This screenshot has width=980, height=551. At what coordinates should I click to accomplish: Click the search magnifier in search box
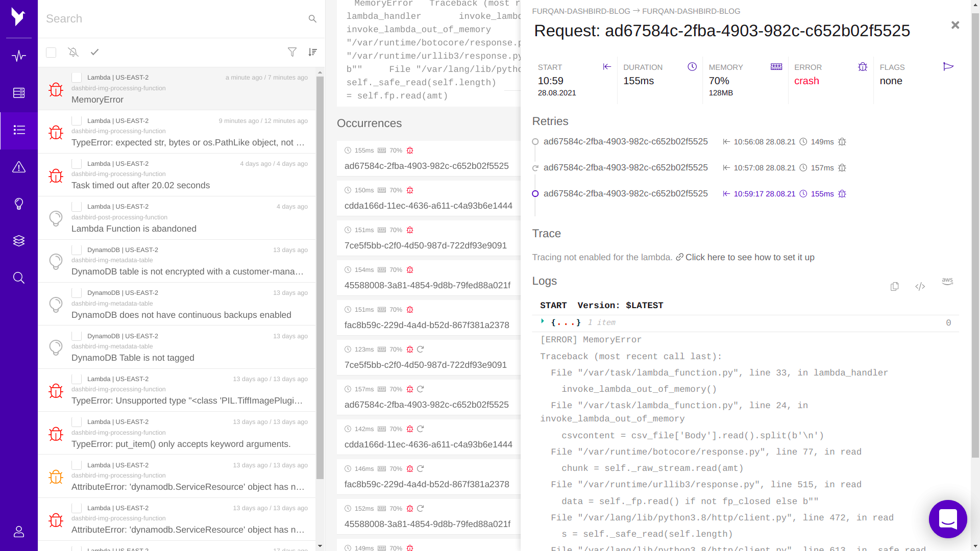(312, 19)
